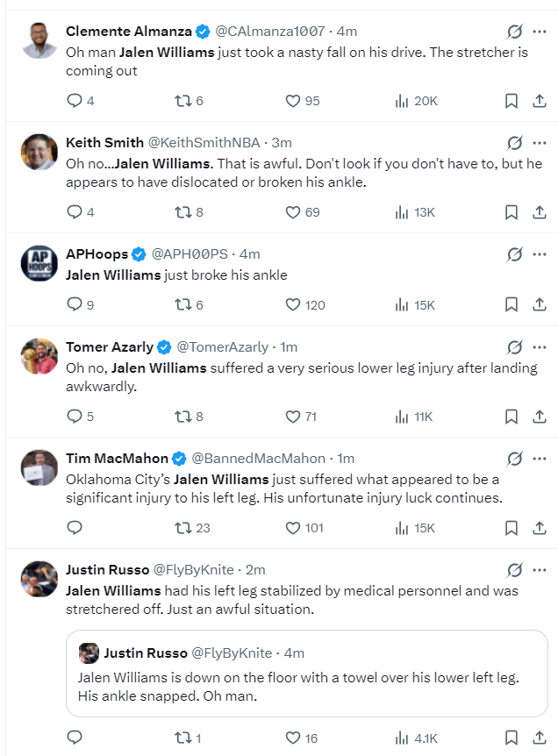
Task: Repost Keith Smith's tweet
Action: (189, 212)
